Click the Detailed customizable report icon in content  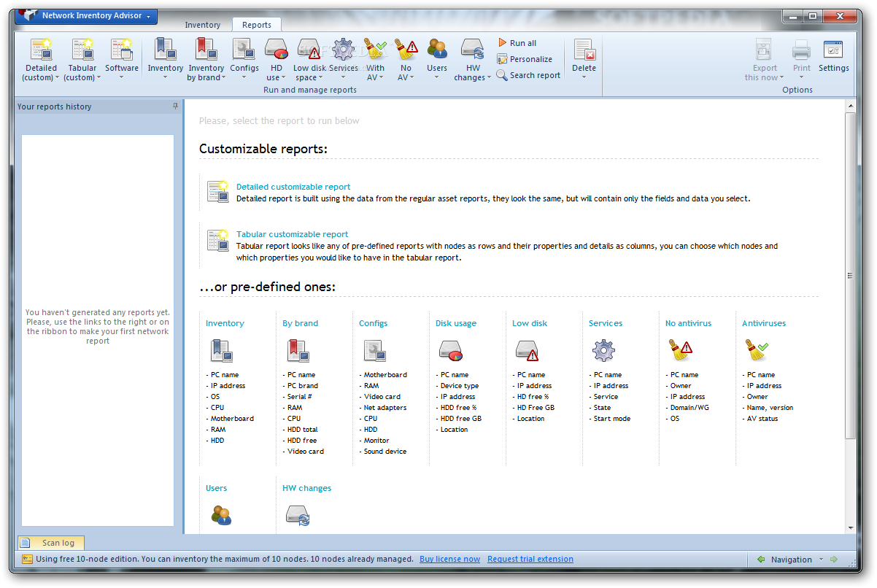[218, 191]
